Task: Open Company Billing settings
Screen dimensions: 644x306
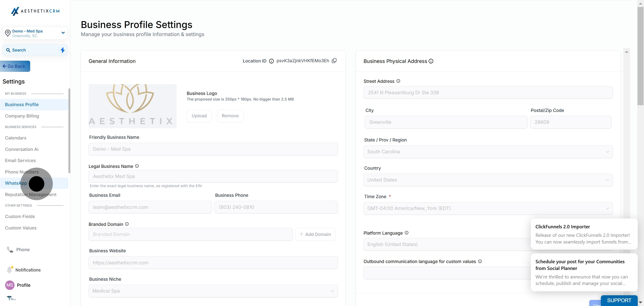Action: tap(22, 116)
